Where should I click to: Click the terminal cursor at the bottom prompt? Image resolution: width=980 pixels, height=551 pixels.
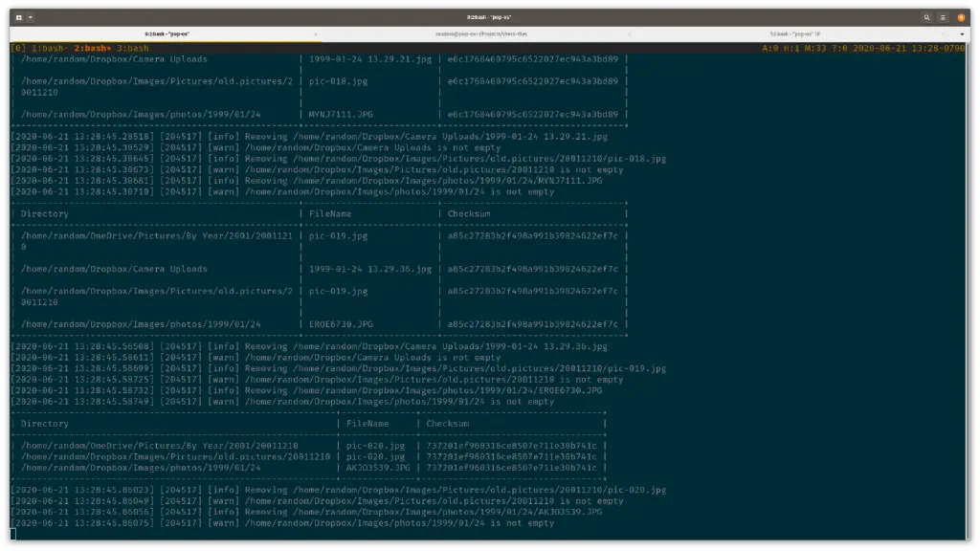point(13,534)
